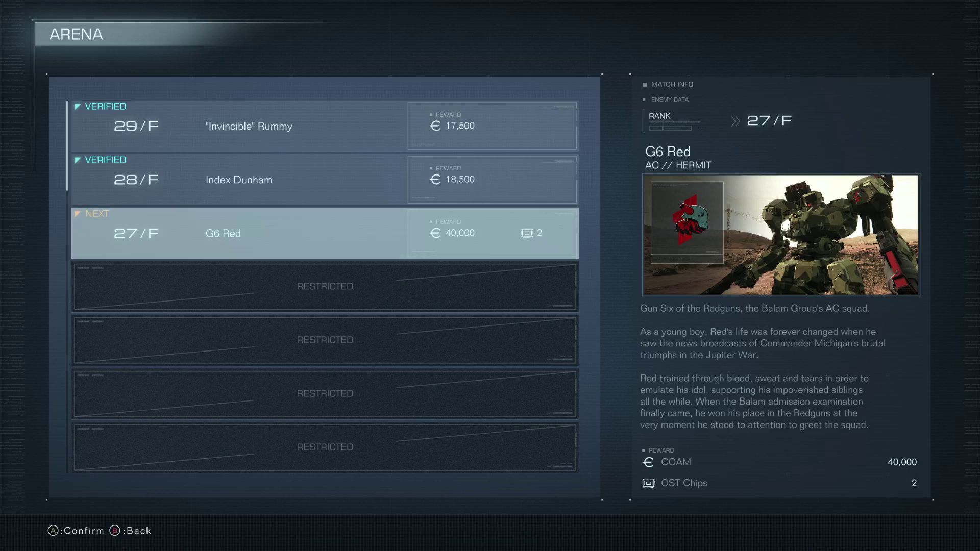Image resolution: width=980 pixels, height=551 pixels.
Task: Click the arena list scrollbar
Action: pos(67,146)
